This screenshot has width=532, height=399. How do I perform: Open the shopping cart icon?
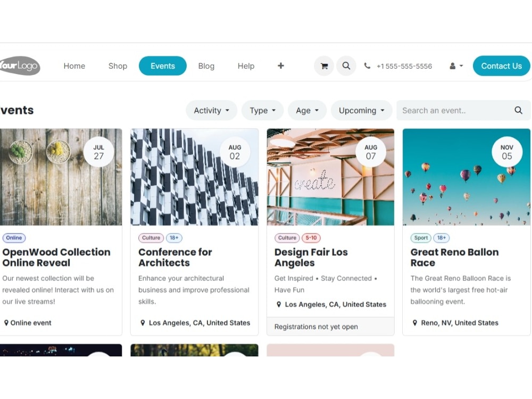coord(324,66)
